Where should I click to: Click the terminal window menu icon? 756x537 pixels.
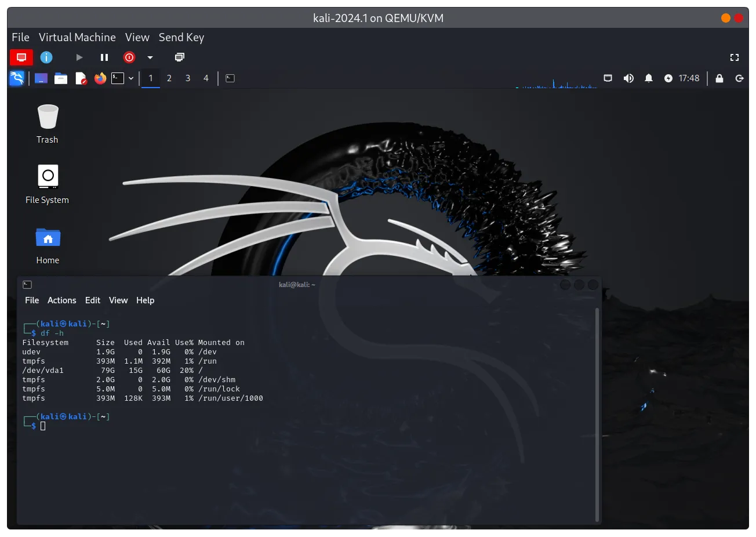pyautogui.click(x=27, y=285)
